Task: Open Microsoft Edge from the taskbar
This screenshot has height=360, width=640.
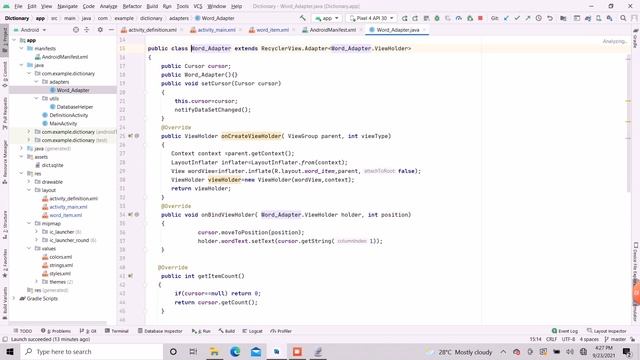Action: coord(235,351)
